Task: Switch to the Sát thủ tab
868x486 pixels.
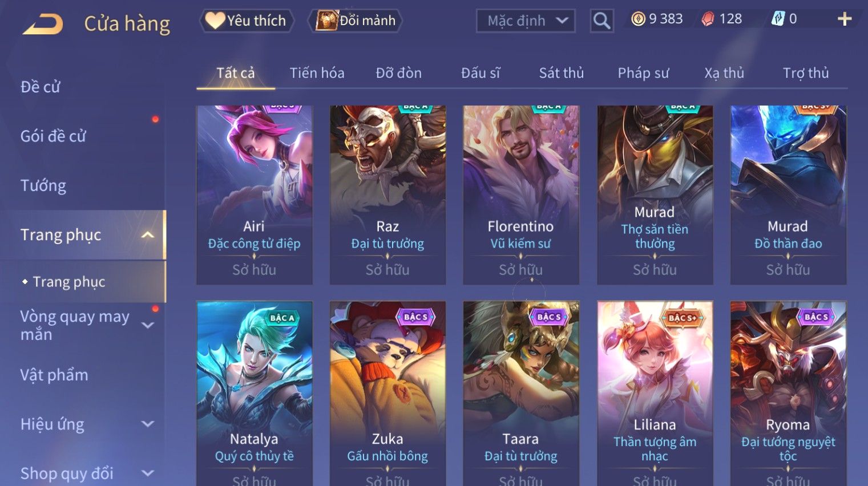Action: pos(562,73)
